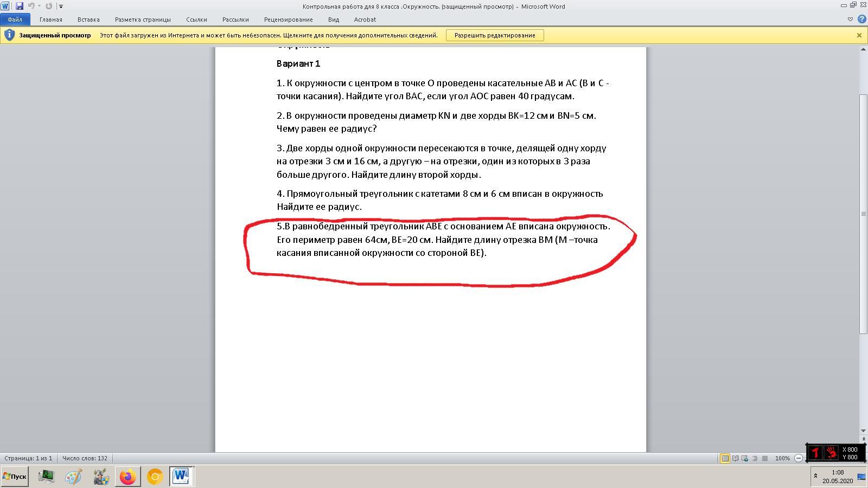This screenshot has height=488, width=868.
Task: Click in problem 5 text about равнобедренный треугольник
Action: (443, 239)
